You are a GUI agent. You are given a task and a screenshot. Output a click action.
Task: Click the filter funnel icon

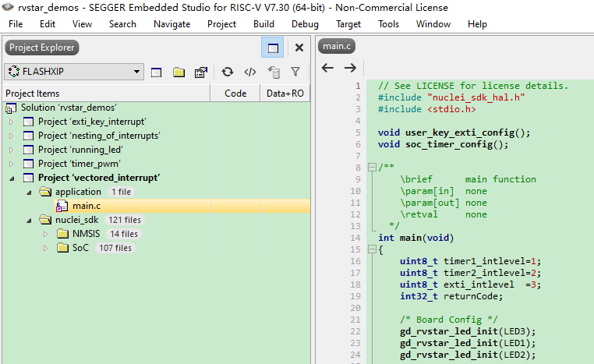295,72
